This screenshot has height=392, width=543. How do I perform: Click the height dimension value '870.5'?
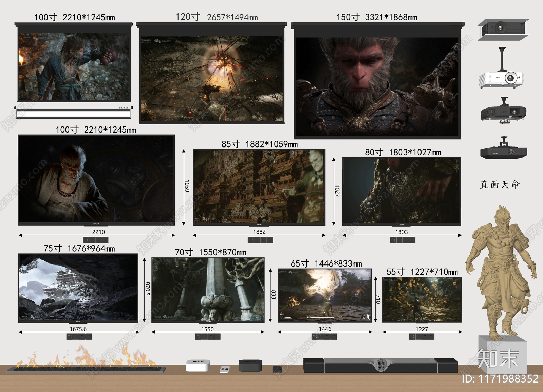pyautogui.click(x=147, y=289)
